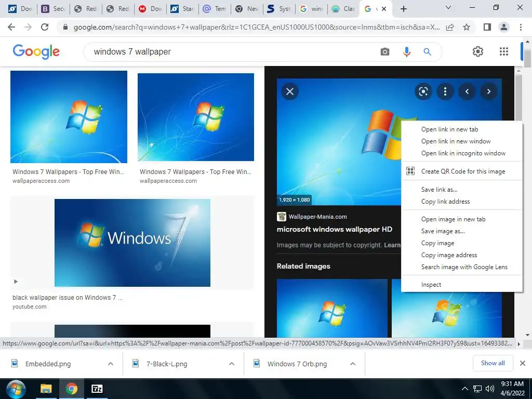Screen dimensions: 532x399
Task: Search by image using the camera icon
Action: click(385, 51)
